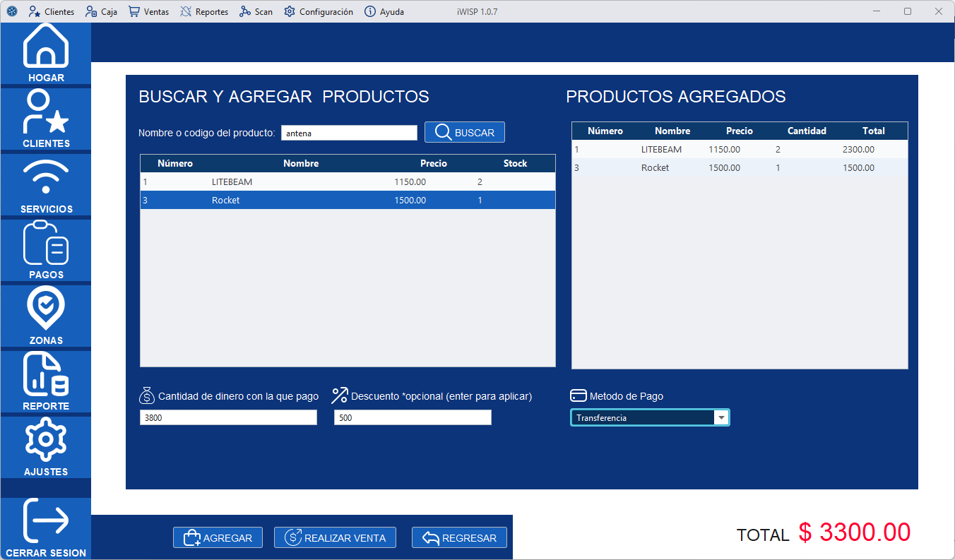Open the Reportes menu
This screenshot has height=560, width=955.
(204, 11)
